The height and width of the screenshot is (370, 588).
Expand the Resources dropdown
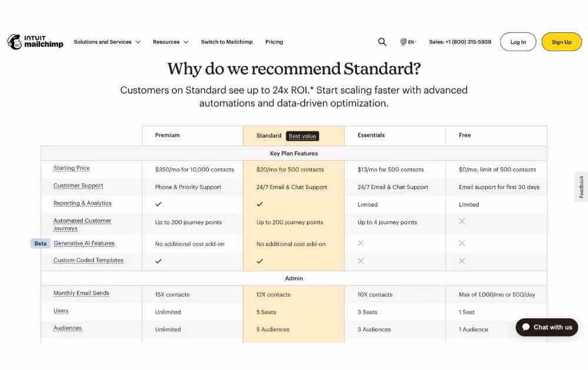pos(171,42)
